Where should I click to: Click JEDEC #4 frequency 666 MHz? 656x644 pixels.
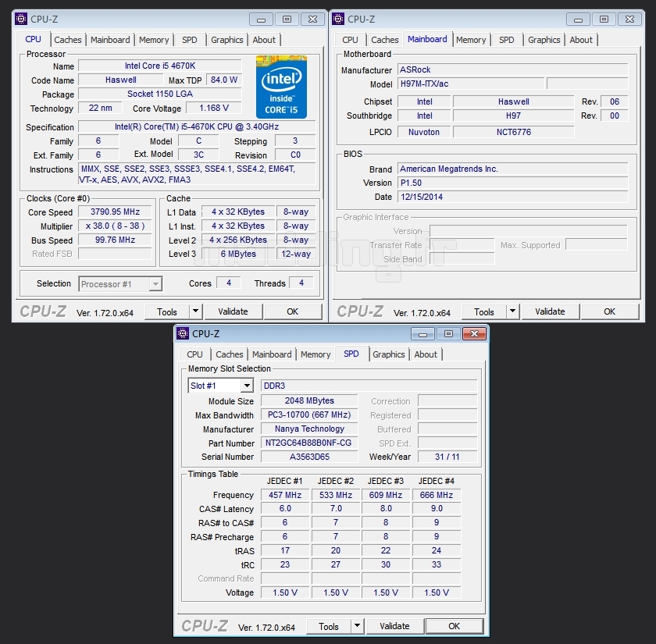(437, 495)
